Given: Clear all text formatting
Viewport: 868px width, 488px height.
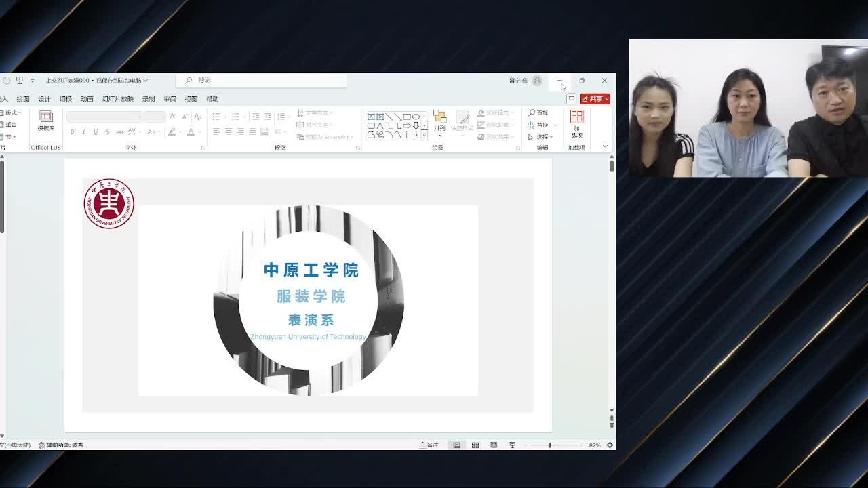Looking at the screenshot, I should point(197,117).
